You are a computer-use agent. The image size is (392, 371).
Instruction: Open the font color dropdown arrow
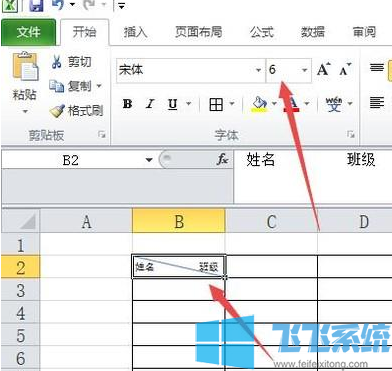[306, 104]
